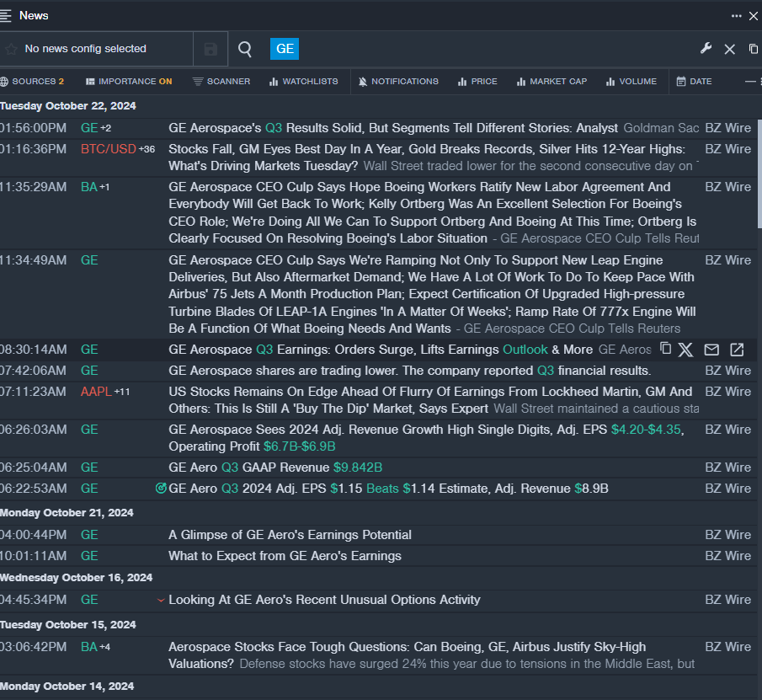Open the Watchlists filter dropdown
The height and width of the screenshot is (700, 762).
tap(304, 82)
